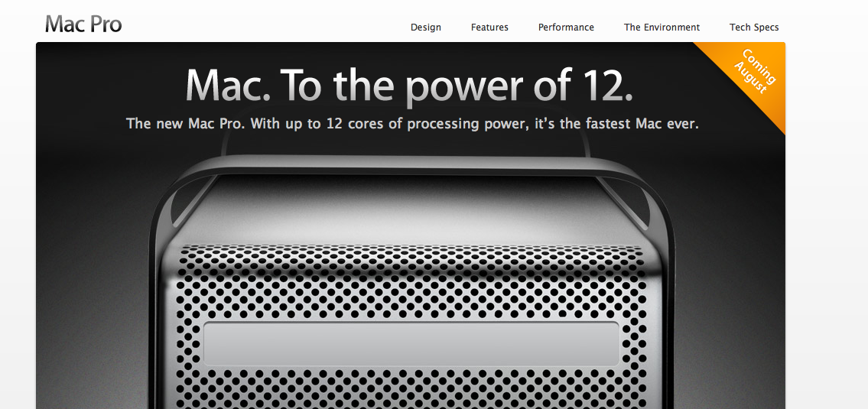
Task: Click the 'The new Mac Pro.' subheadline text
Action: point(185,123)
